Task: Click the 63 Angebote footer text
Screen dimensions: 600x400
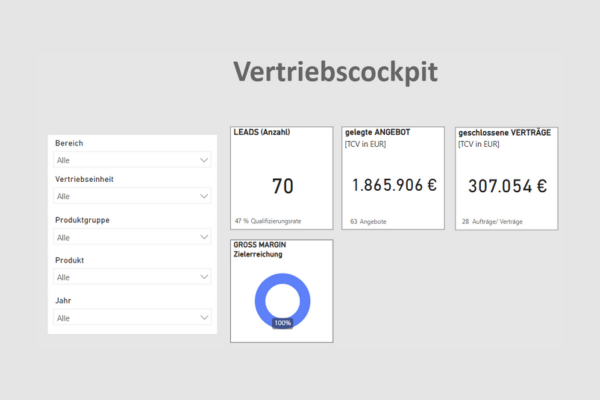Action: (x=368, y=222)
